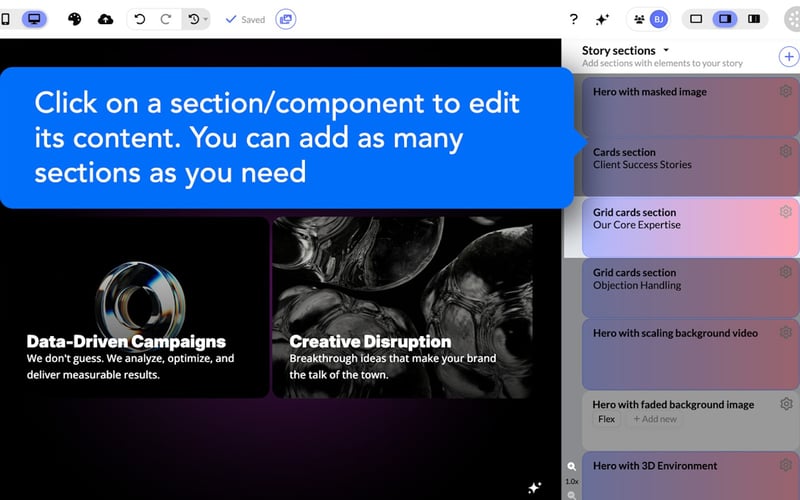Open settings for Our Core Expertise section
800x500 pixels.
point(786,212)
